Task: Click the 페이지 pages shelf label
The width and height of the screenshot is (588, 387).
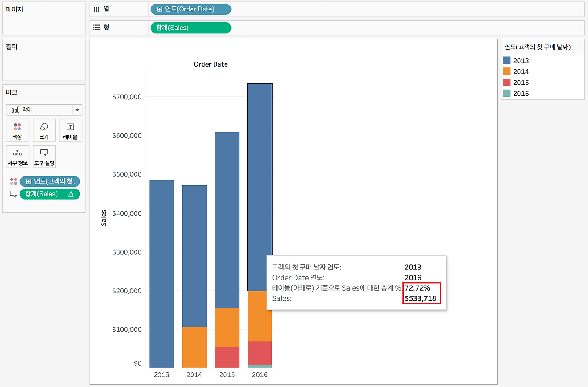Action: pos(15,9)
